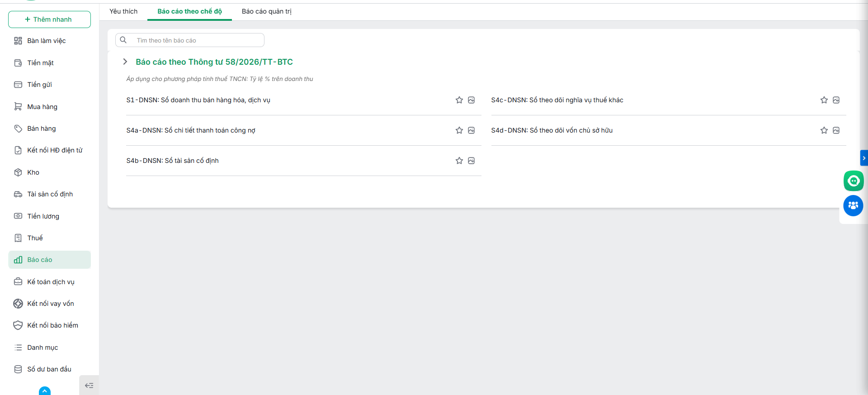868x395 pixels.
Task: Open sample image icon for S4b-DNSN report
Action: pyautogui.click(x=471, y=161)
